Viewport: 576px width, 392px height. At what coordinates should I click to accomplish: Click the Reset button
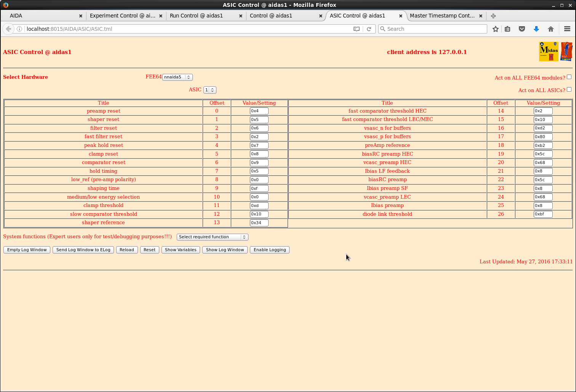(x=149, y=250)
